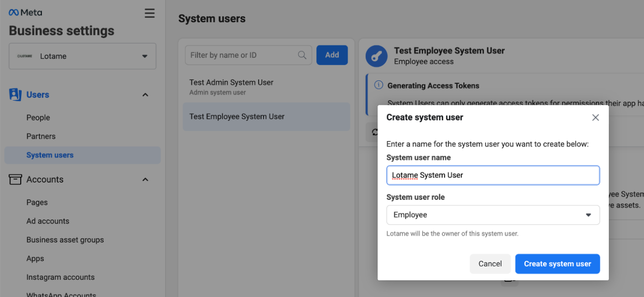
Task: Click the Meta logo
Action: tap(25, 13)
